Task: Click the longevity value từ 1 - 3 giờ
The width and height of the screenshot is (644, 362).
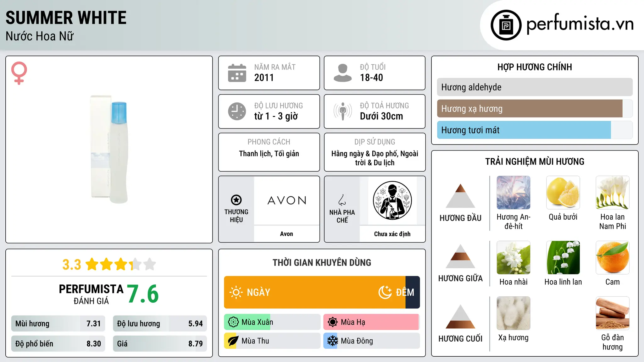Action: tap(276, 116)
